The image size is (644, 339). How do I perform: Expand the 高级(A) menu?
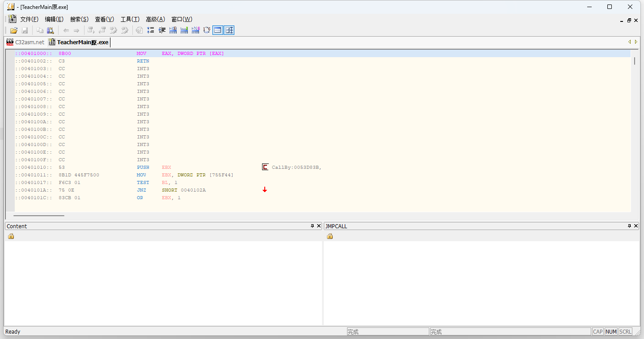[x=155, y=19]
